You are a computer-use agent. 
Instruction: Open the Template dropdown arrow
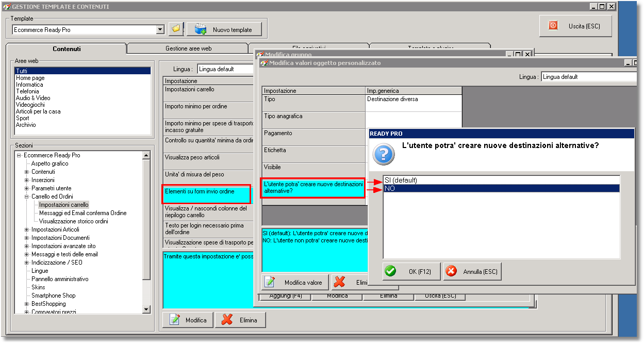(x=160, y=29)
